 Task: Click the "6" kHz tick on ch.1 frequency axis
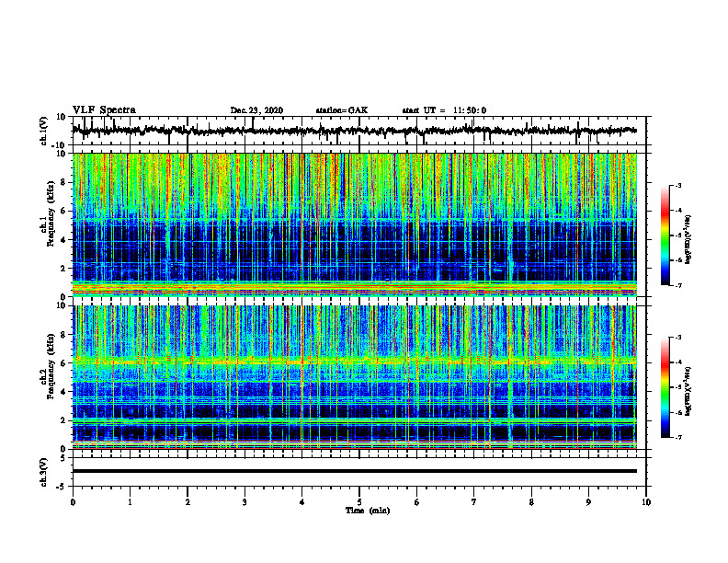(63, 211)
